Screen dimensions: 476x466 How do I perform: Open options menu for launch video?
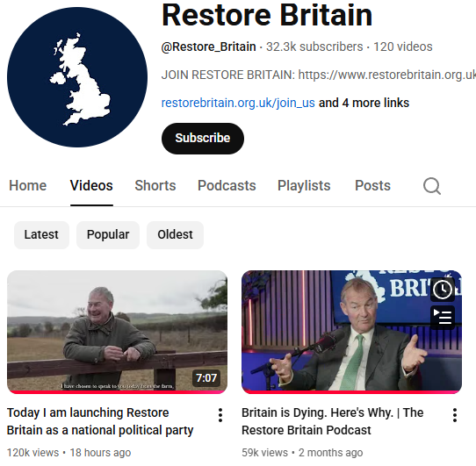[220, 415]
